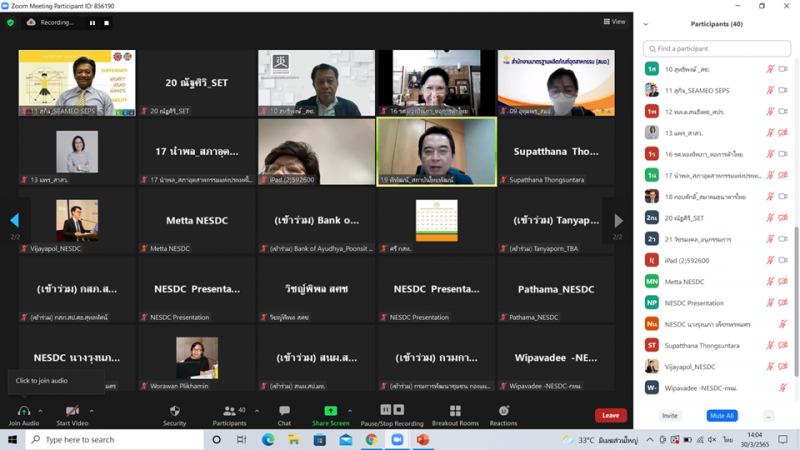Open the Participants icon in toolbar

[230, 411]
